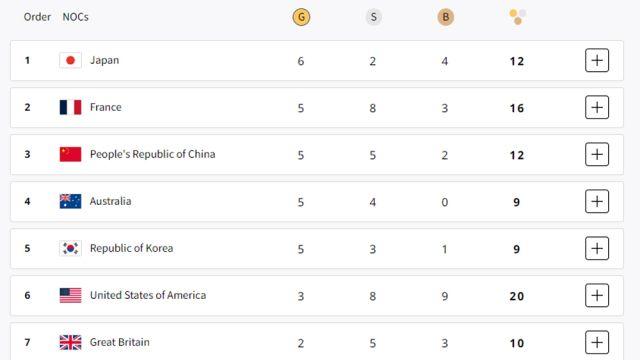The image size is (640, 360).
Task: Open the Great Britain country name
Action: coord(120,342)
